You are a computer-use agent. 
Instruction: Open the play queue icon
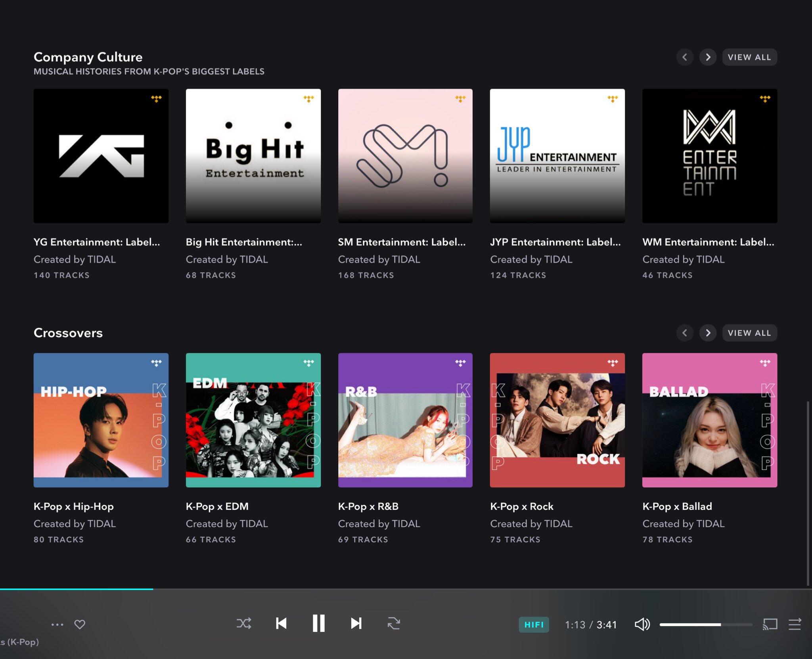[795, 625]
